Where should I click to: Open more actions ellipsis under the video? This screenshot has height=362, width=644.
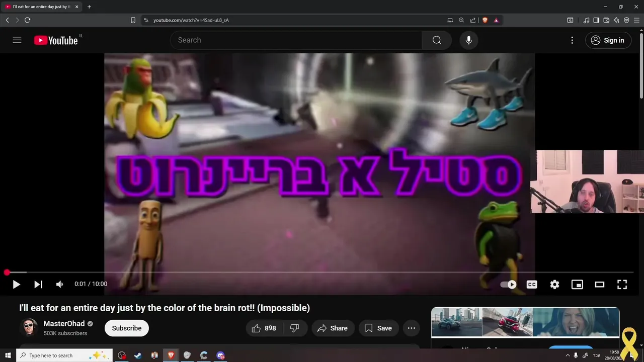pos(412,328)
